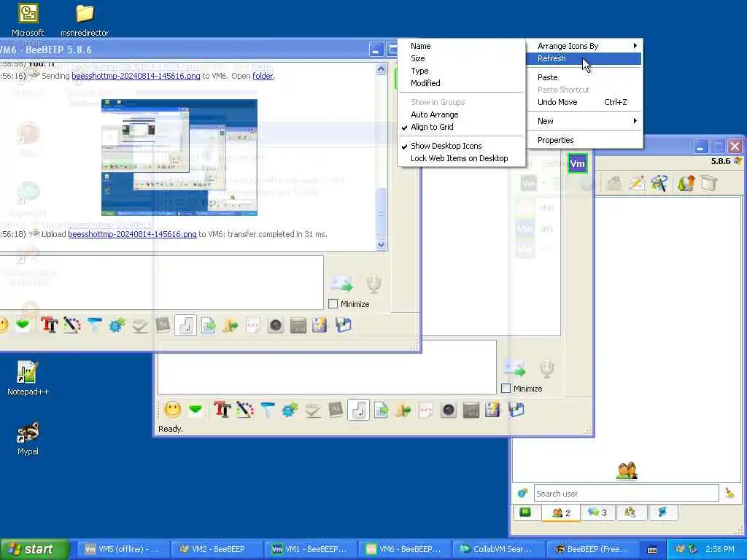Open the uploaded beesshottmp file link

[133, 234]
